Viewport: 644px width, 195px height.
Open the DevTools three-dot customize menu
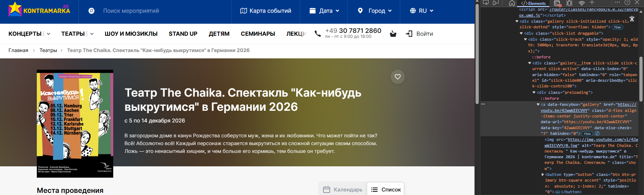point(618,2)
